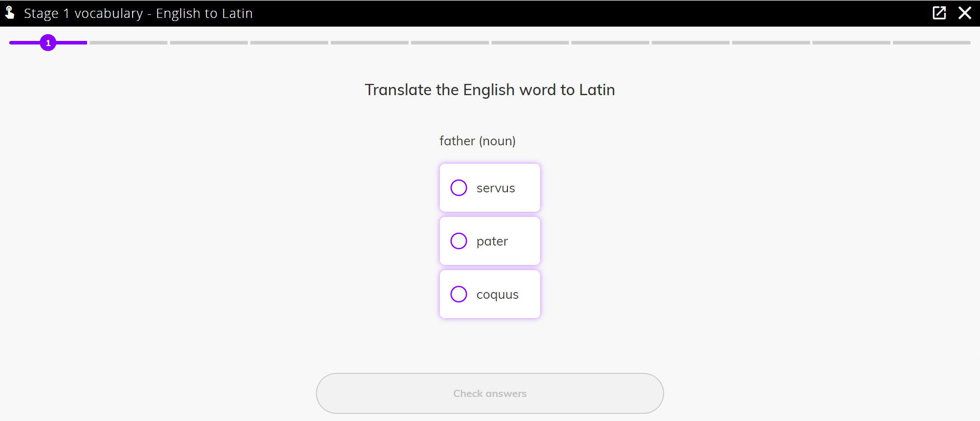Go to the eleventh progress segment

(x=851, y=43)
